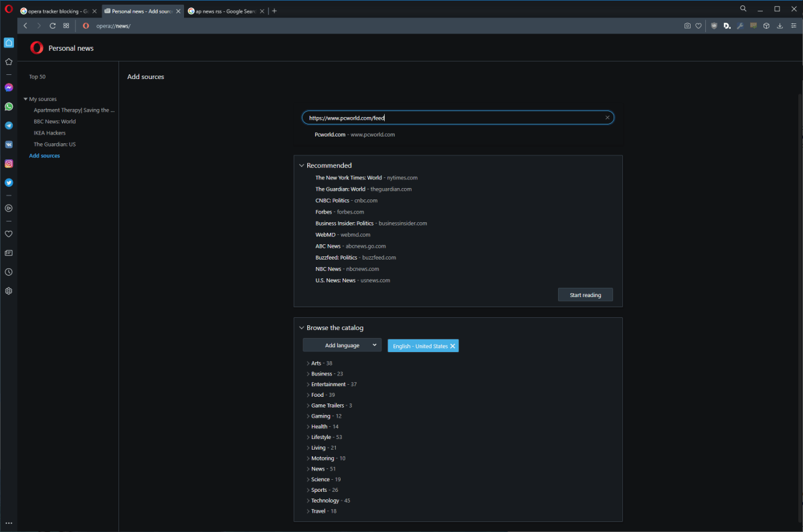
Task: Select Pcworld.com search suggestion
Action: point(355,135)
